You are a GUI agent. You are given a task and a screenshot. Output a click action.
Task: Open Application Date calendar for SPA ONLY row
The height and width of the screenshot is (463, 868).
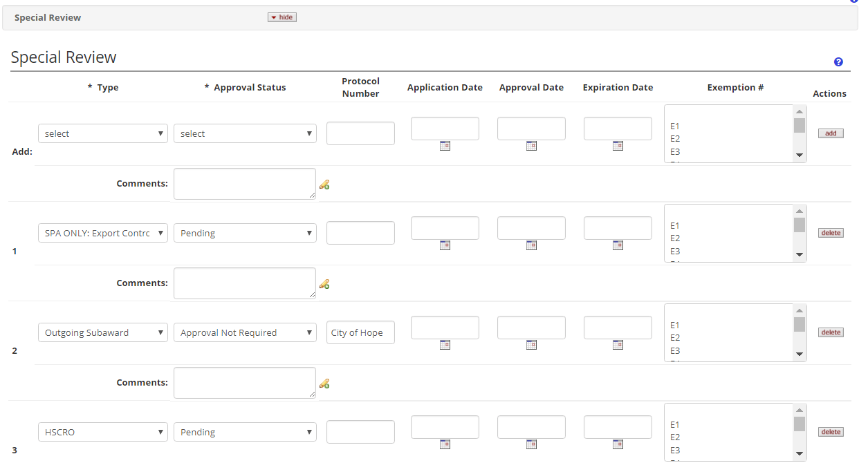click(x=445, y=245)
